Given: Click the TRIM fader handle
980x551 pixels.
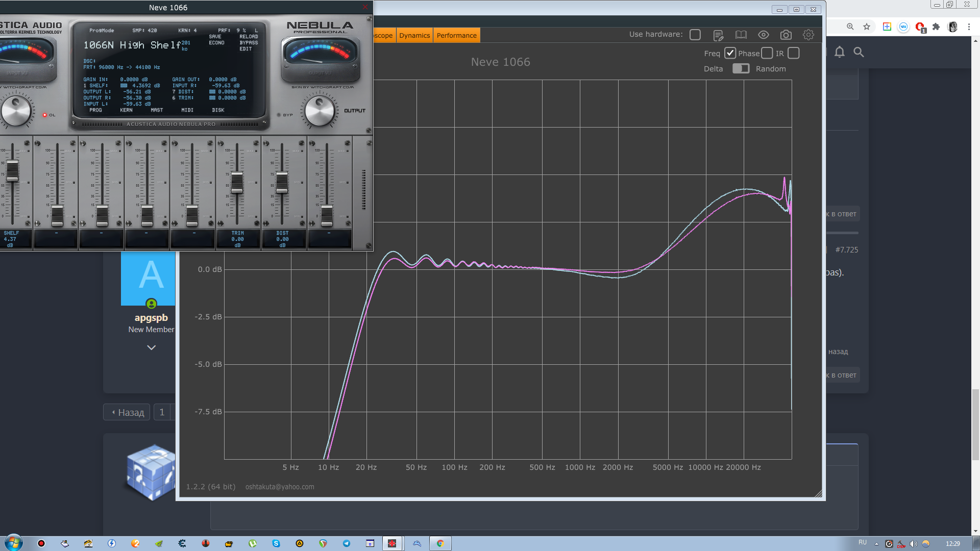Looking at the screenshot, I should click(x=237, y=183).
